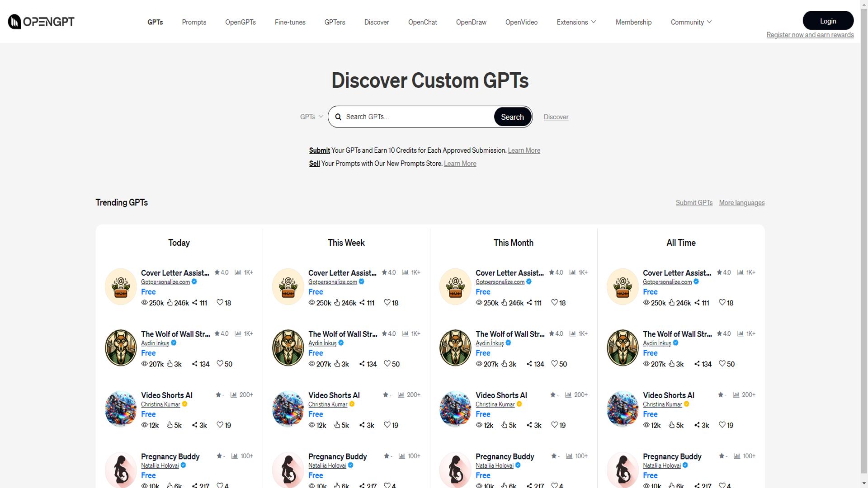Click the Cover Letter Assistant avatar under All Time
The image size is (868, 488).
[623, 286]
